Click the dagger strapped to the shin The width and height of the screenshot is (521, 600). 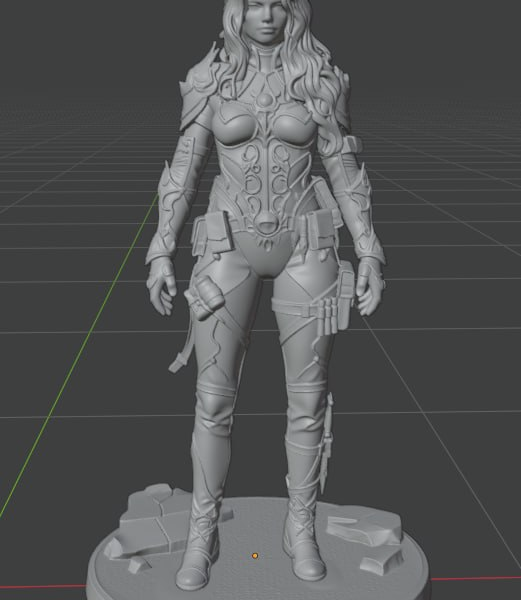point(326,442)
